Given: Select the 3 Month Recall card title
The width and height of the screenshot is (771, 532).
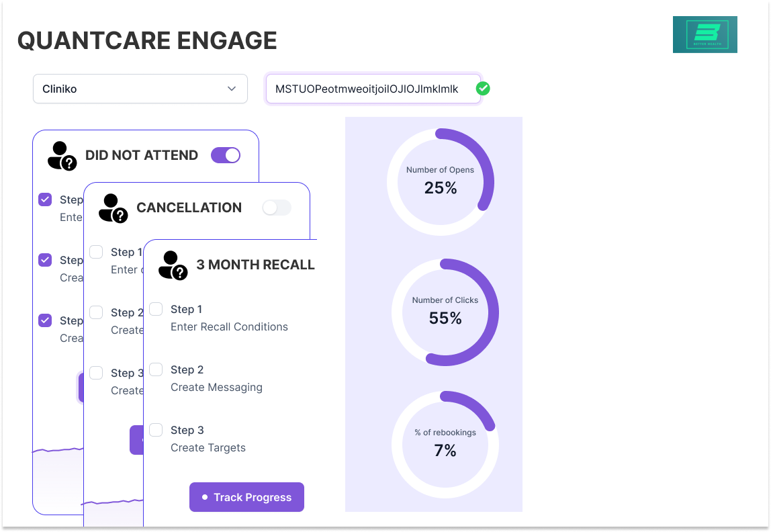Looking at the screenshot, I should [x=255, y=265].
